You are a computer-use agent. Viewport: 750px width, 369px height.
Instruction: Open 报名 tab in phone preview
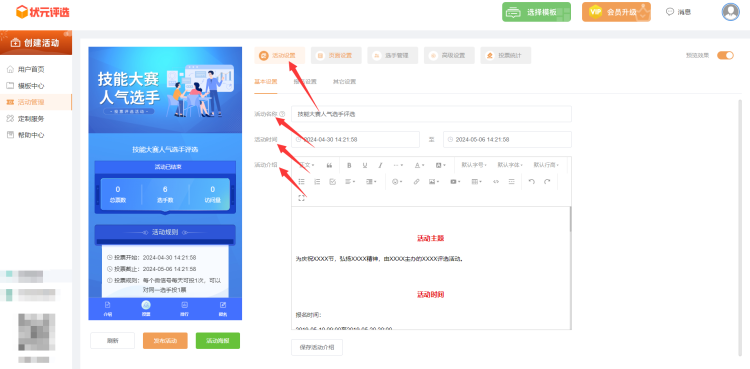[x=222, y=309]
